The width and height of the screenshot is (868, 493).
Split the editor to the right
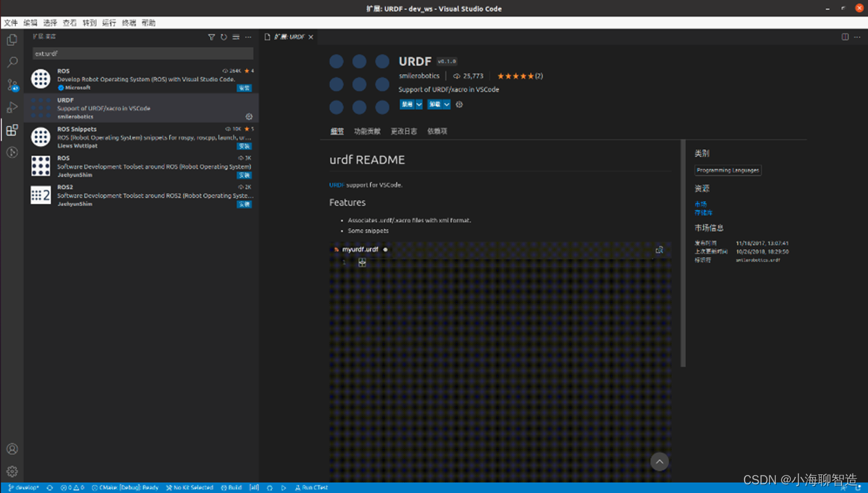pos(845,37)
